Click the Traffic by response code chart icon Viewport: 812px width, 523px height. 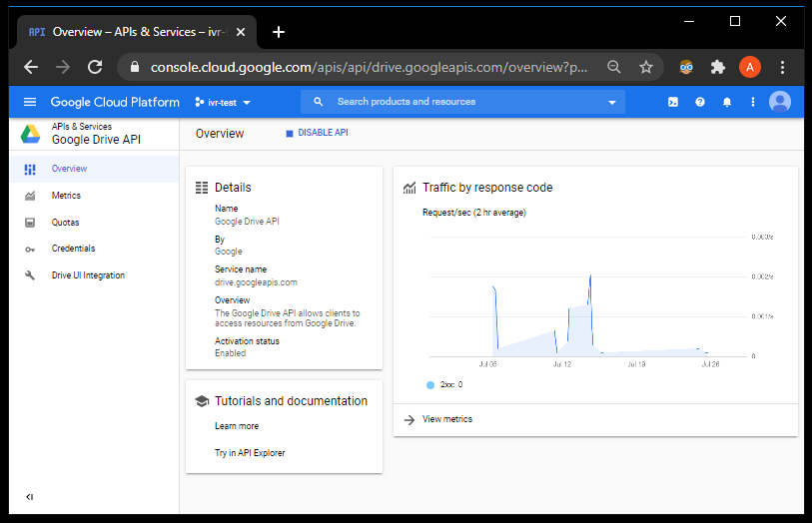pyautogui.click(x=409, y=188)
